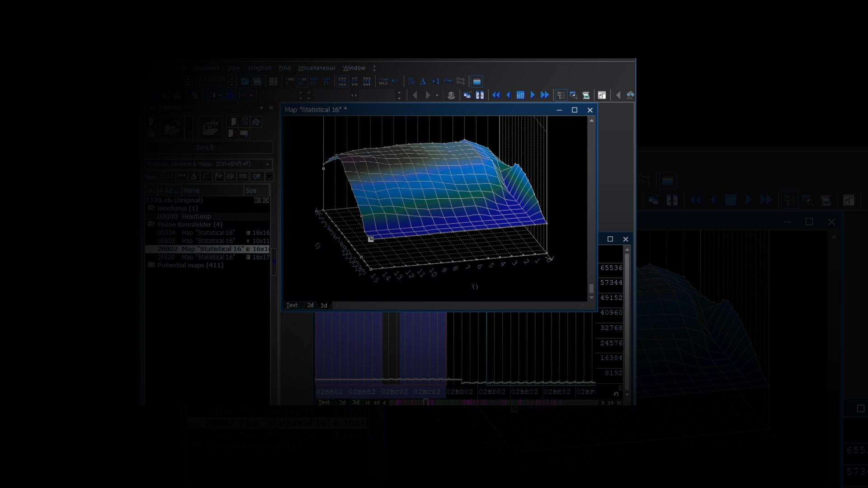Click the Extra 5 field
Screen dimensions: 868x488
point(209,147)
